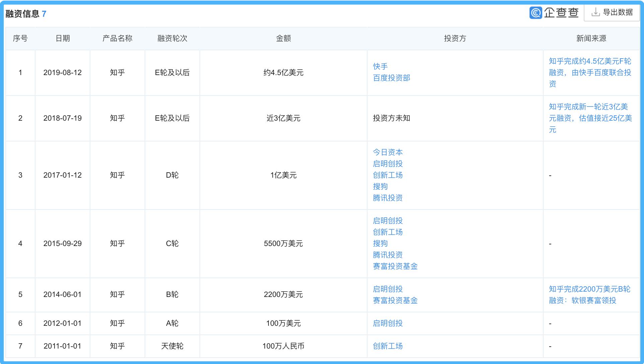
Task: Click the D轮 funding round cell
Action: point(172,175)
